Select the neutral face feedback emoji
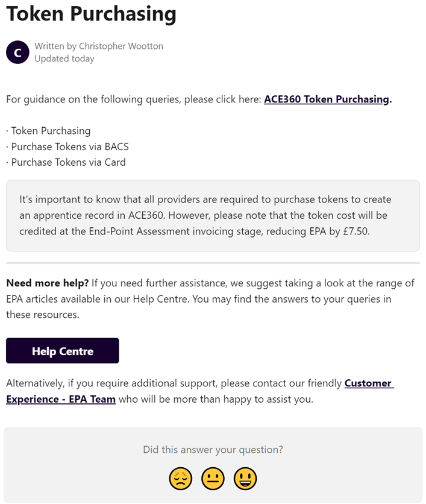The width and height of the screenshot is (426, 504). pos(213,478)
